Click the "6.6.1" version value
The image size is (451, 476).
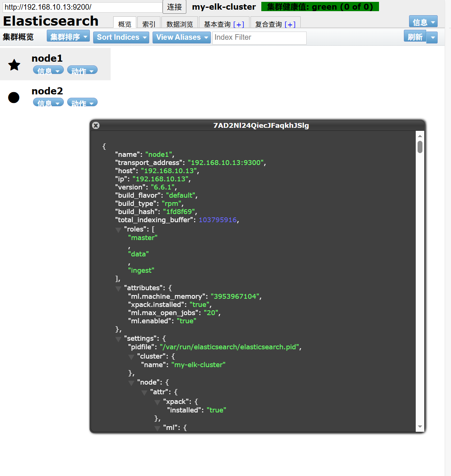(163, 187)
